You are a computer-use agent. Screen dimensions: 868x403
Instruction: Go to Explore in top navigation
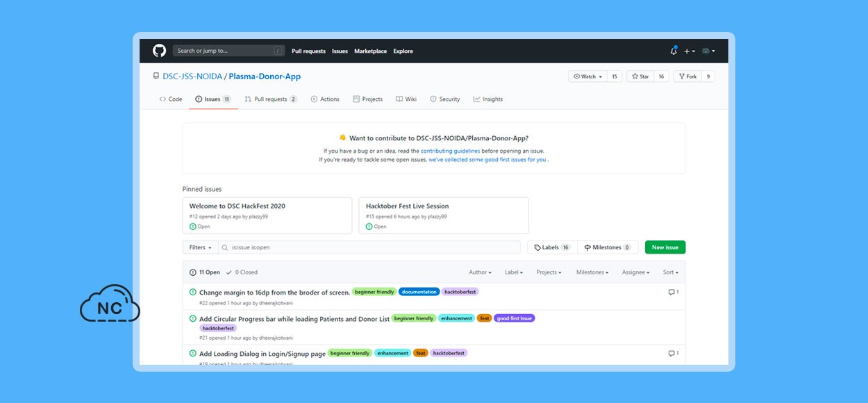point(403,51)
